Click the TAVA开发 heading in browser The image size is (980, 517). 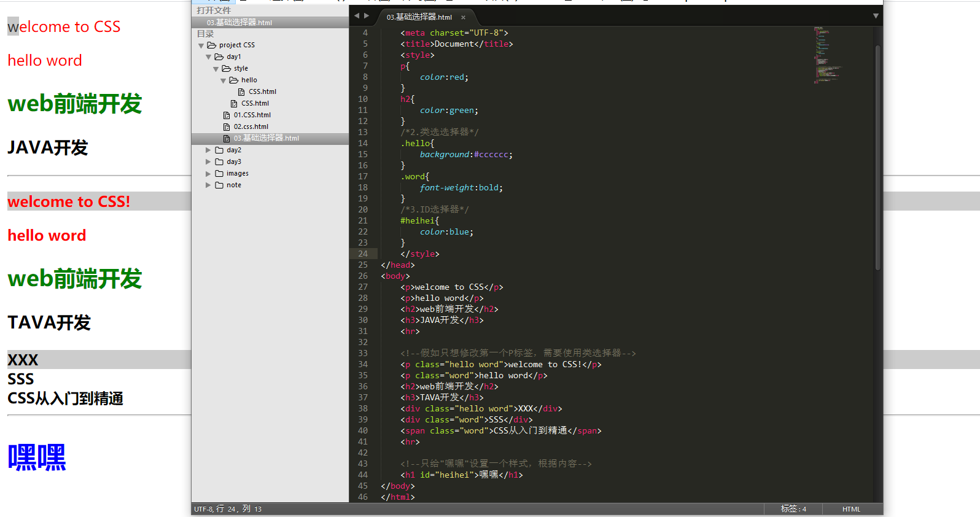click(x=49, y=322)
